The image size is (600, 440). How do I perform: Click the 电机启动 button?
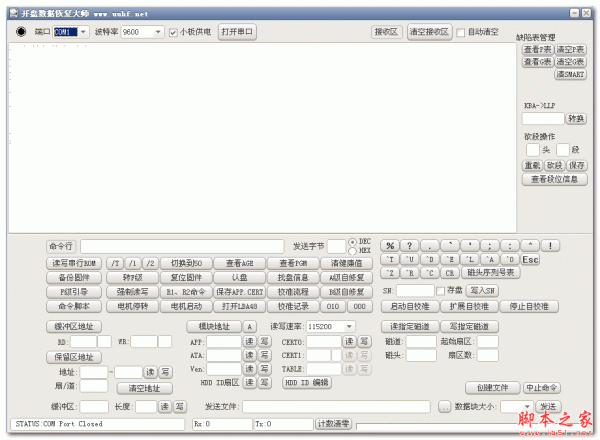coord(186,306)
